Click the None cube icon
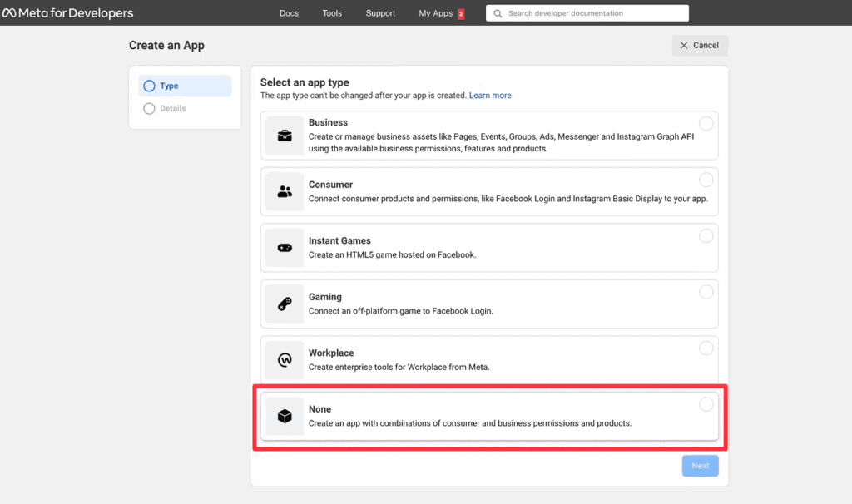The width and height of the screenshot is (852, 504). click(284, 415)
